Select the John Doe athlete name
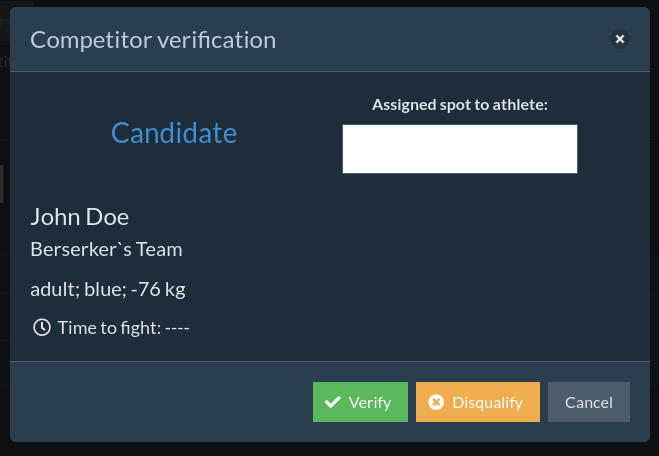 click(79, 216)
